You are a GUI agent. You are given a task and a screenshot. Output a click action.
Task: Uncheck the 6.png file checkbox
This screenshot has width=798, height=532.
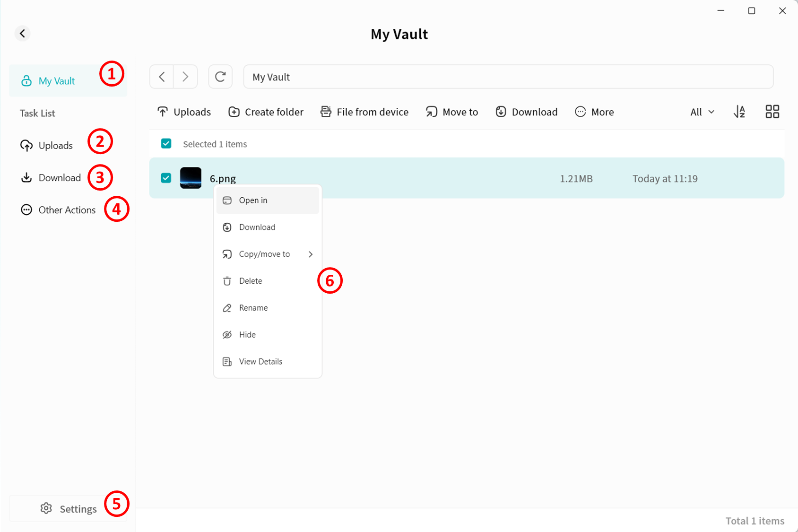click(166, 178)
